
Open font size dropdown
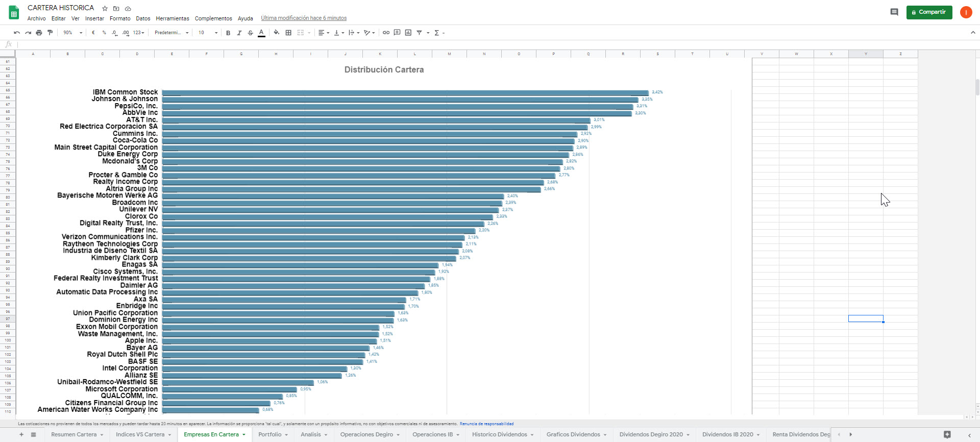click(208, 33)
